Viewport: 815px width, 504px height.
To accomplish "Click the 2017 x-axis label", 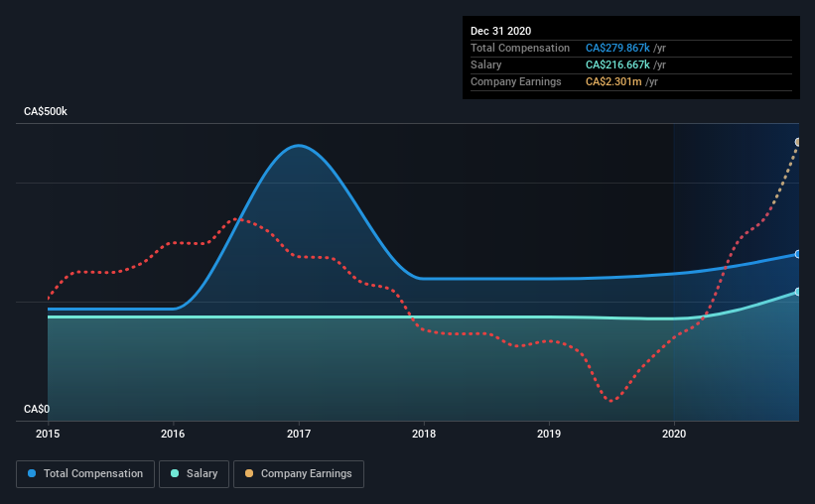I will 299,434.
